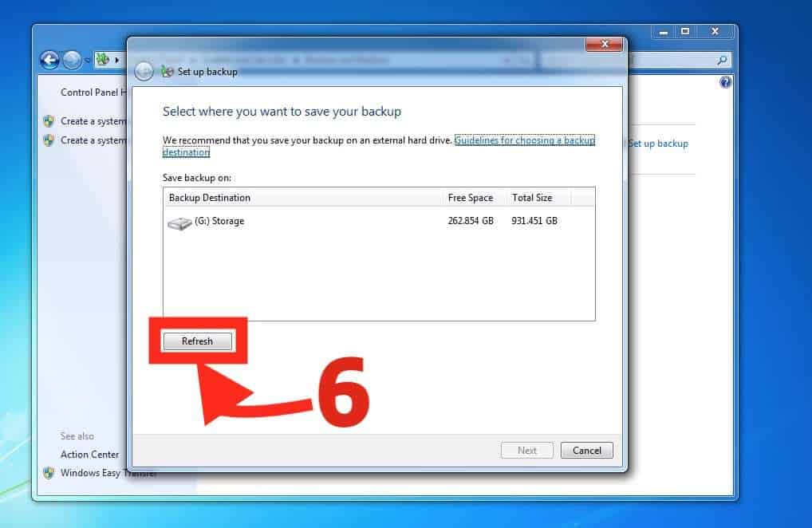
Task: Open the recent pages dropdown next to the navigation arrows
Action: 88,61
